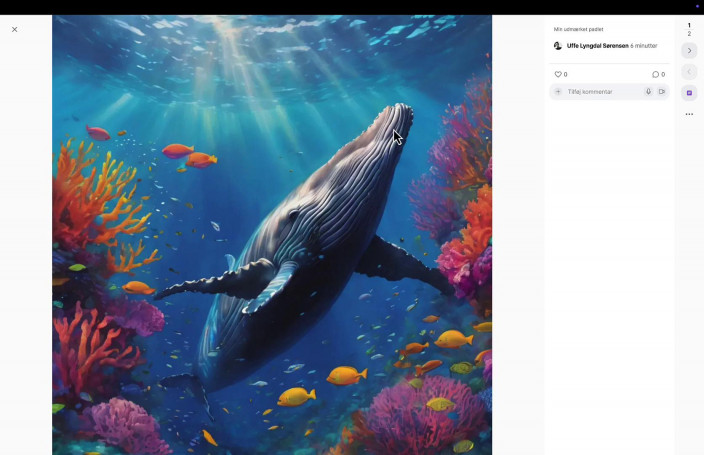The image size is (704, 455).
Task: Click the microphone icon to record audio comment
Action: 648,92
